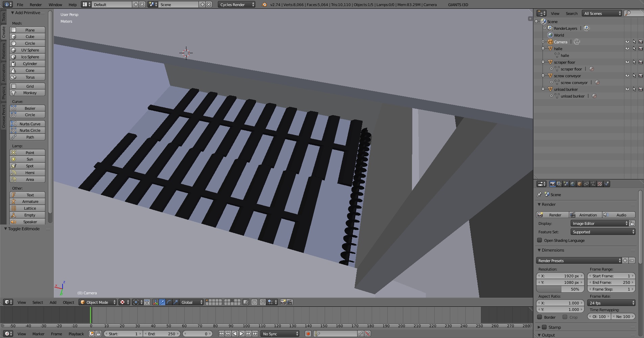Screen dimensions: 644x338
Task: Collapse the Dimensions panel
Action: [x=539, y=250]
